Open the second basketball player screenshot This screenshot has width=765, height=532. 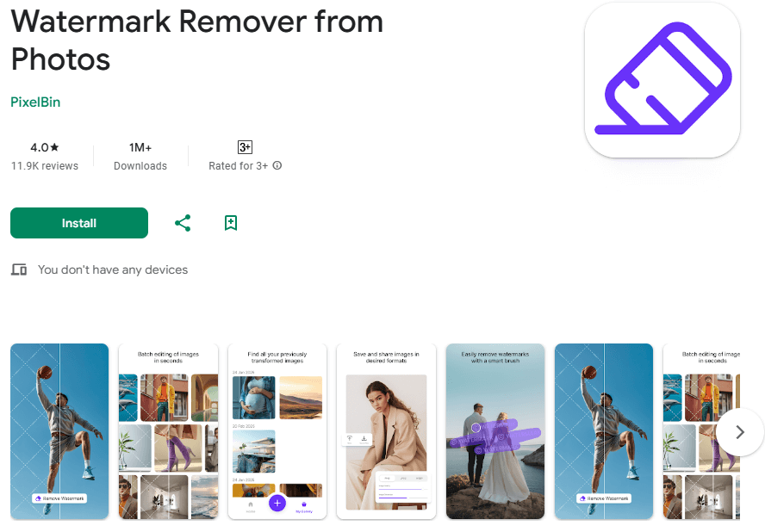604,431
